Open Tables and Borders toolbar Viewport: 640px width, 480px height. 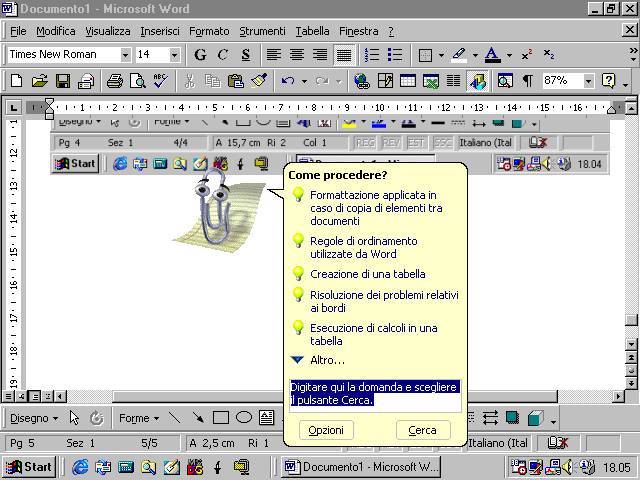[x=385, y=81]
